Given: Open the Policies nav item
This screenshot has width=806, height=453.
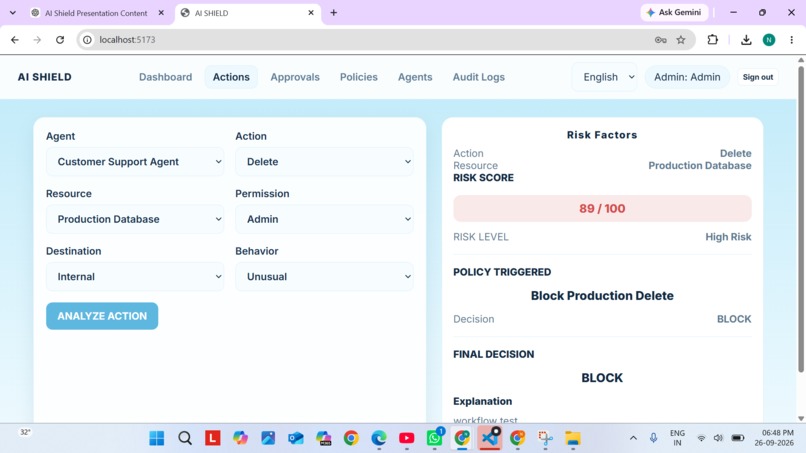Looking at the screenshot, I should [x=359, y=77].
